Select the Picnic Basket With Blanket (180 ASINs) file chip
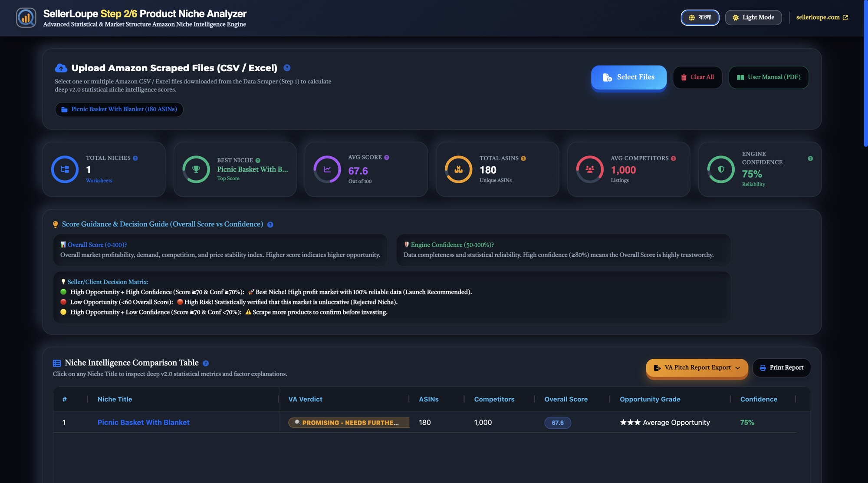Image resolution: width=868 pixels, height=483 pixels. point(119,109)
